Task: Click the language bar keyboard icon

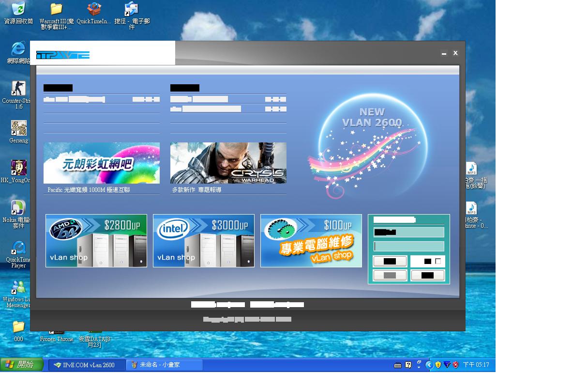Action: 398,365
